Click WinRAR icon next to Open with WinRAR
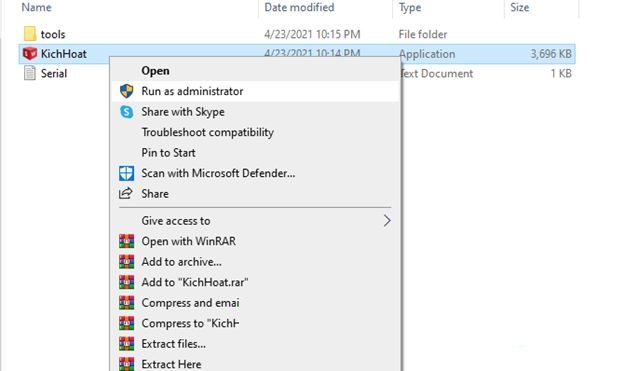The height and width of the screenshot is (371, 624). point(127,241)
